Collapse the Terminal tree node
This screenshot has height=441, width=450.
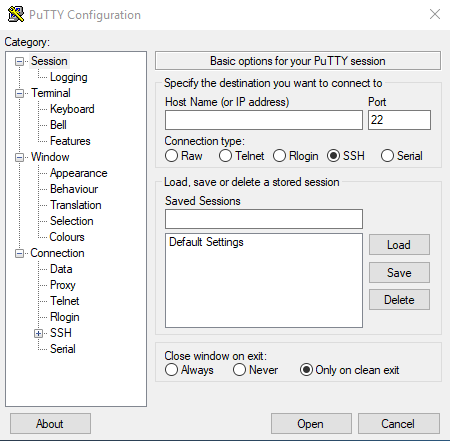click(20, 93)
